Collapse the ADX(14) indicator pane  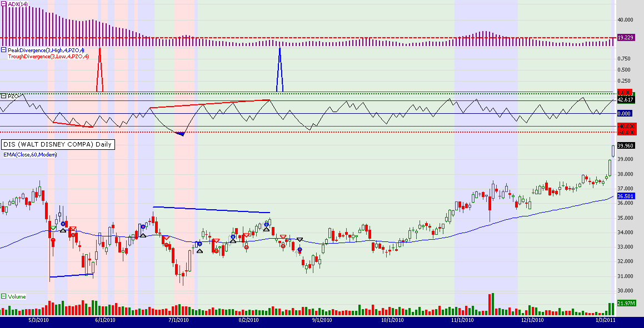pyautogui.click(x=3, y=4)
